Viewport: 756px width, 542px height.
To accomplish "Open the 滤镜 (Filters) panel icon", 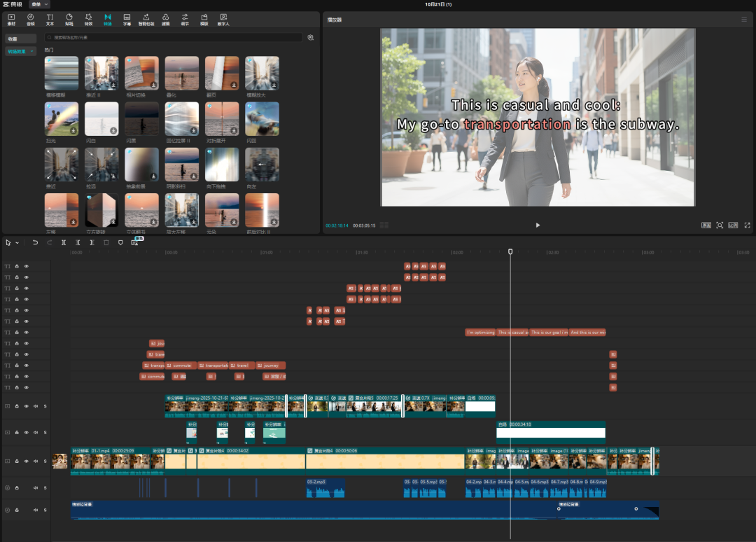I will click(165, 18).
